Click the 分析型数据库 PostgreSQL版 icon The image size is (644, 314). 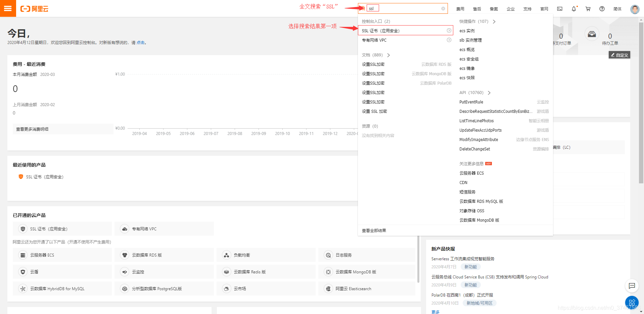tap(125, 289)
